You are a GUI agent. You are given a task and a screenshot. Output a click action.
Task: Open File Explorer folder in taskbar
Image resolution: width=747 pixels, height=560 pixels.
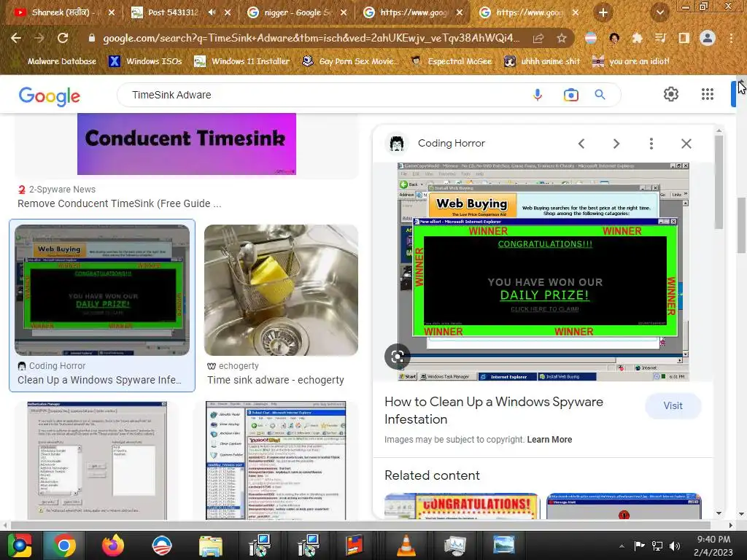(x=210, y=545)
